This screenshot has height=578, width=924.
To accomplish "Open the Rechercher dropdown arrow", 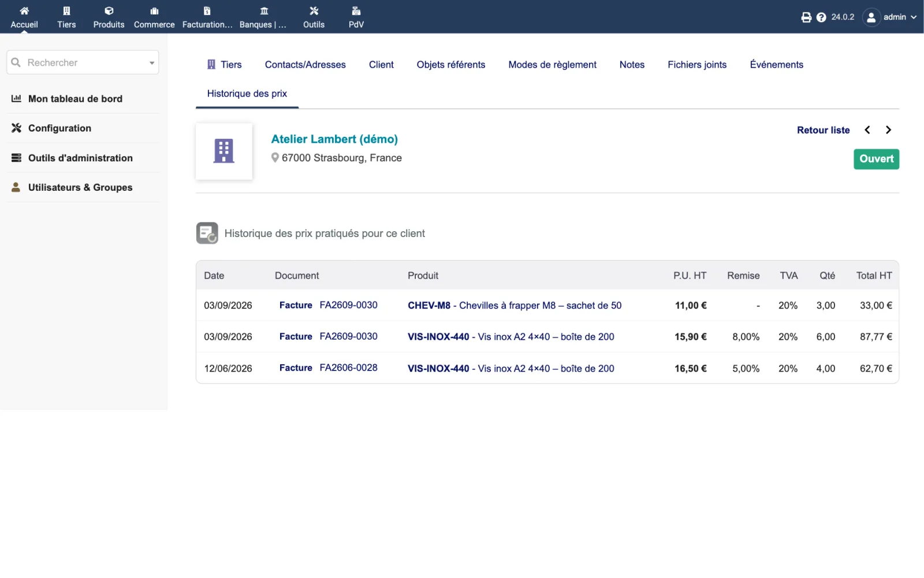I will (152, 63).
